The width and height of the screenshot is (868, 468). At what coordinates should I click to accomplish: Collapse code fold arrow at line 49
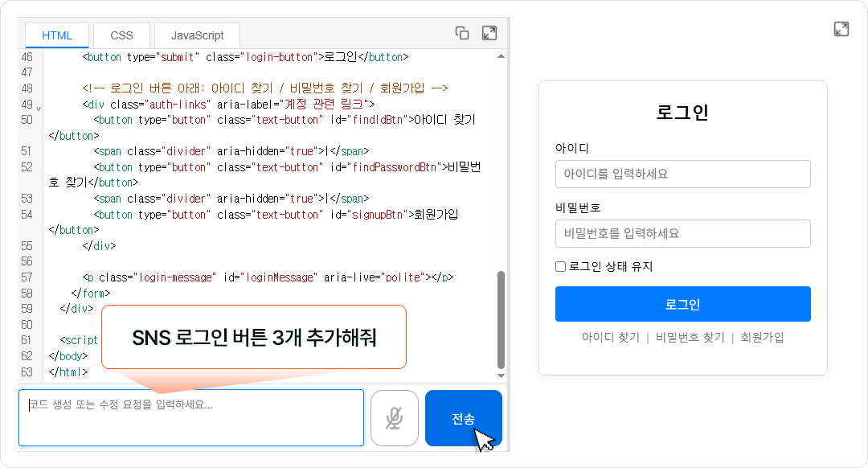tap(39, 107)
